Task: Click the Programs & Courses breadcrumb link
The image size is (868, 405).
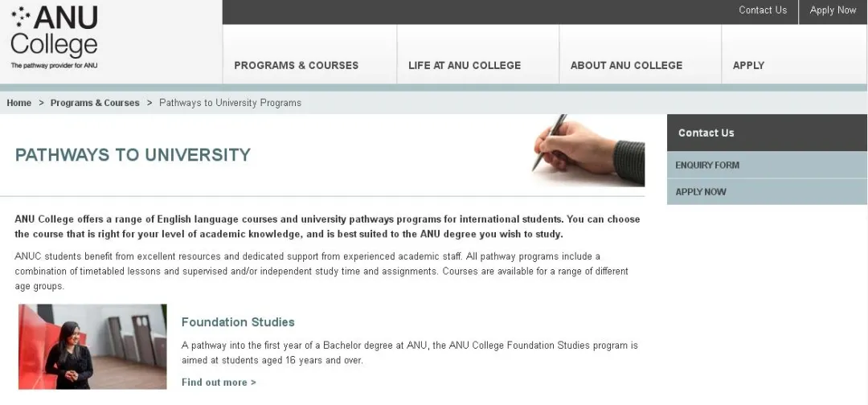Action: click(x=95, y=103)
